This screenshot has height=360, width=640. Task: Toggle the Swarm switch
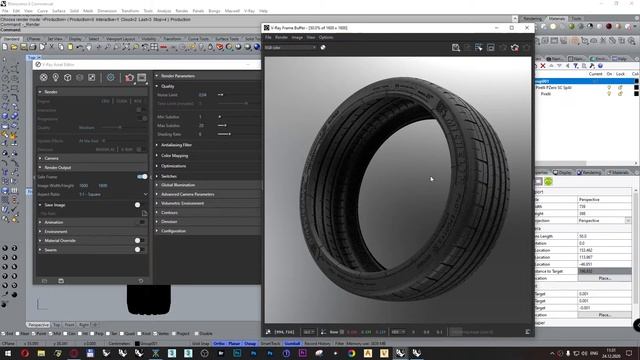(x=140, y=250)
